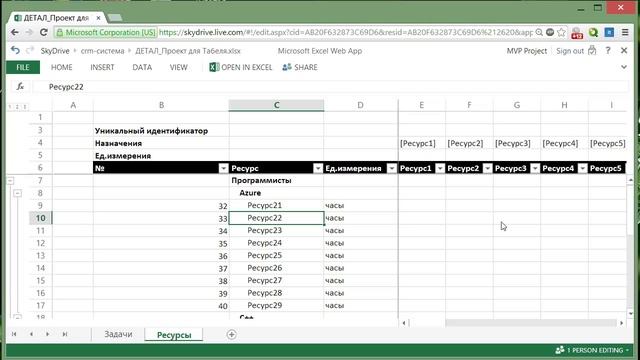Image resolution: width=640 pixels, height=360 pixels.
Task: Collapse the outline group at row 7
Action: point(10,180)
